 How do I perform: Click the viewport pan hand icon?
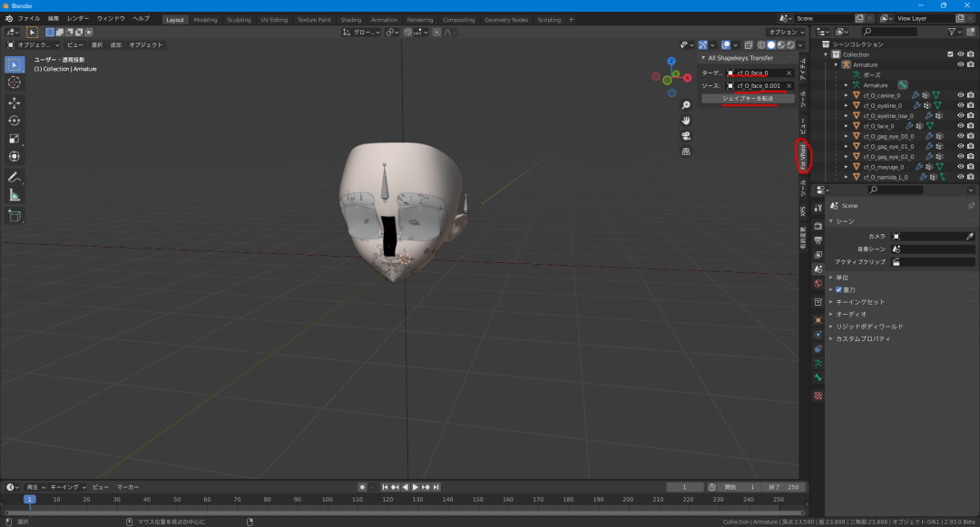pyautogui.click(x=686, y=121)
